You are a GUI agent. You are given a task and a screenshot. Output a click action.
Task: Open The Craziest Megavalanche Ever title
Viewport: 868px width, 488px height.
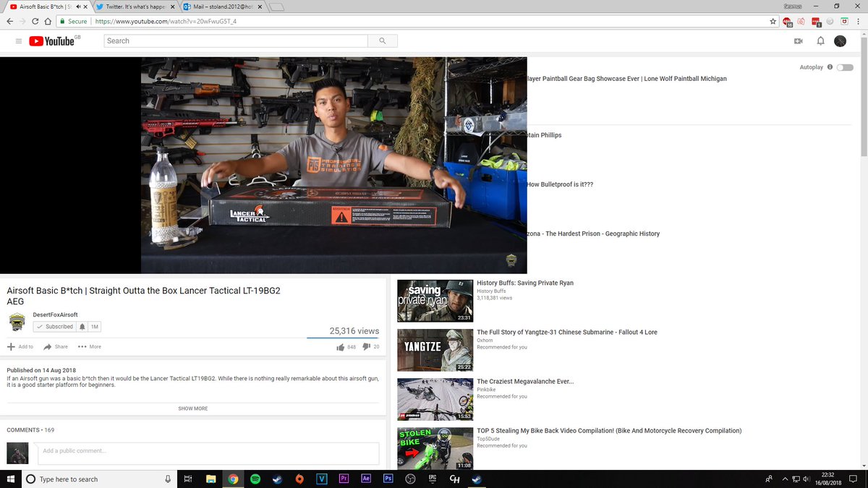tap(525, 381)
